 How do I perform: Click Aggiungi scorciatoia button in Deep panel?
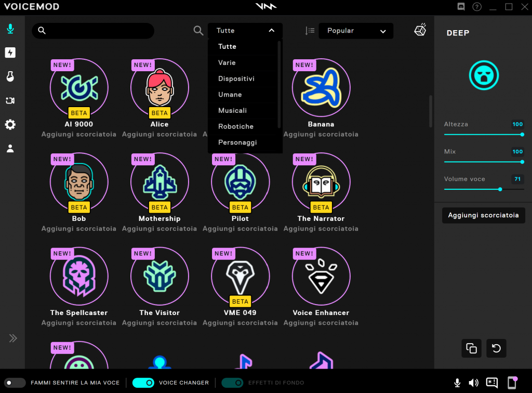[x=484, y=215]
